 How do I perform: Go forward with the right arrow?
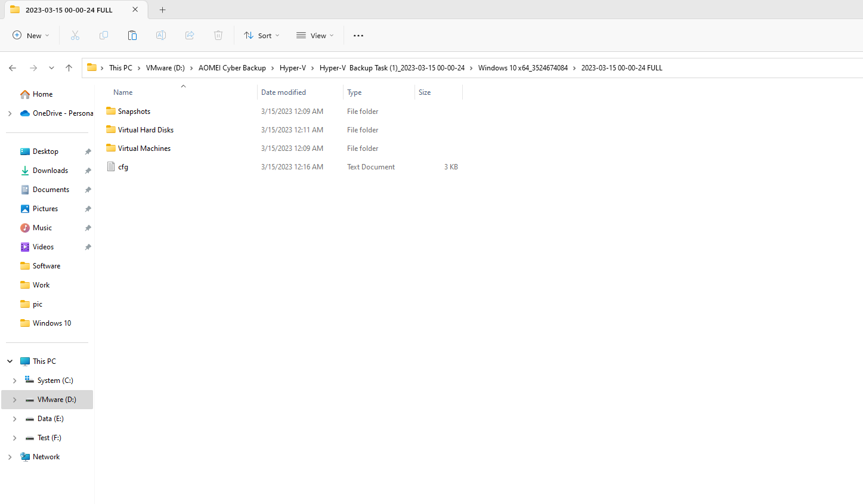[33, 68]
